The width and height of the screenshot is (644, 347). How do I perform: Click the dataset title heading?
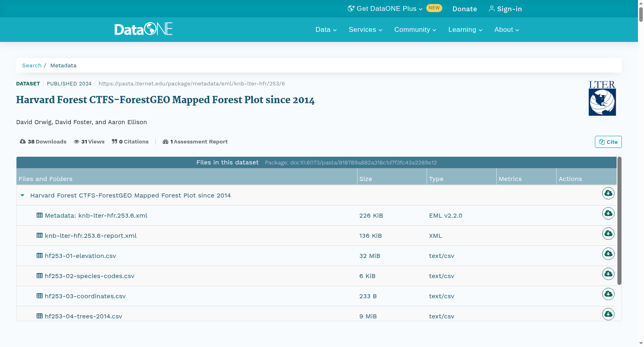165,100
